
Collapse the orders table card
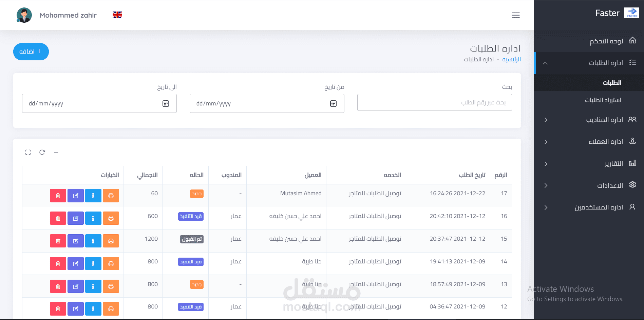56,152
